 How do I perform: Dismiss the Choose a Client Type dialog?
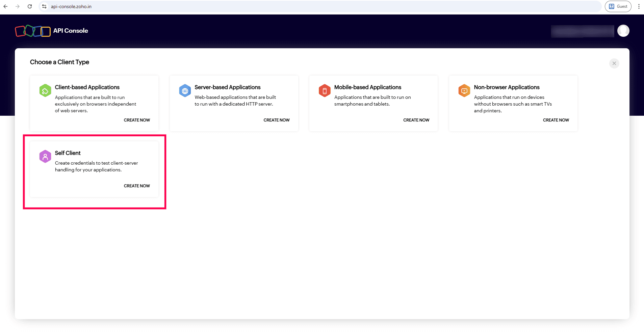click(x=614, y=63)
